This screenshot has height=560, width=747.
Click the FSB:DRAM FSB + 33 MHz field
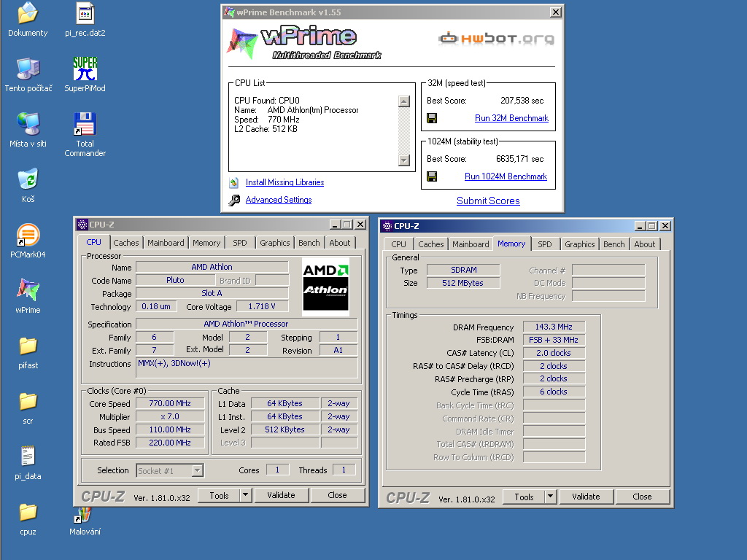554,340
